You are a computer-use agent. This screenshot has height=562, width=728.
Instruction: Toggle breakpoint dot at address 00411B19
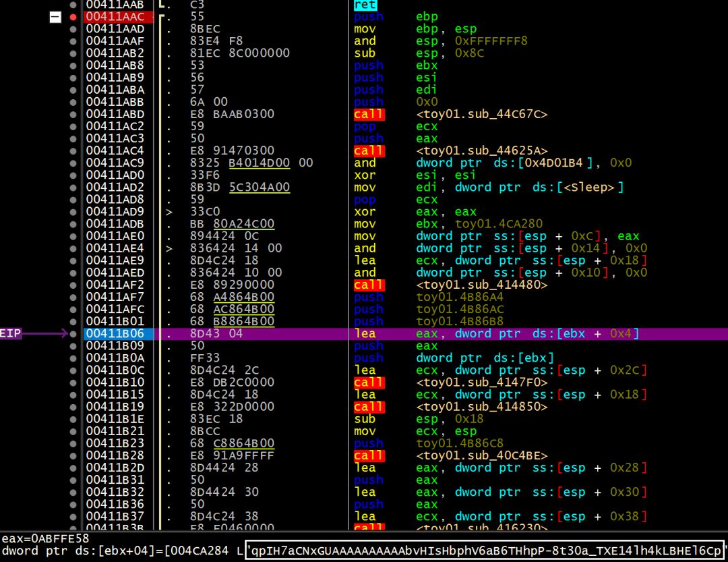click(73, 407)
